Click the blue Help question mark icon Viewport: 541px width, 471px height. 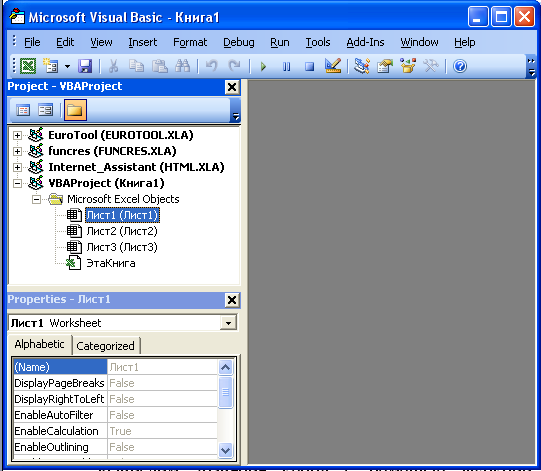(x=460, y=66)
